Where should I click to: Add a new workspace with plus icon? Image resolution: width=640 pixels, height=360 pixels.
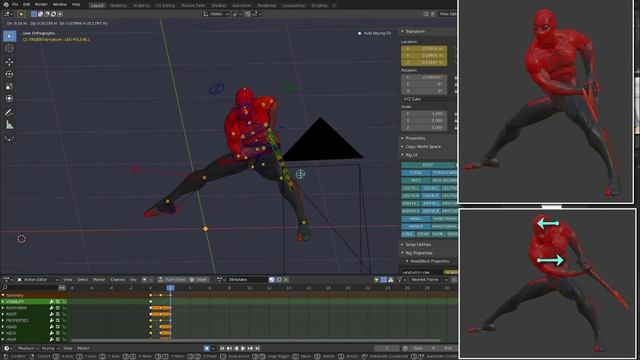[x=334, y=6]
